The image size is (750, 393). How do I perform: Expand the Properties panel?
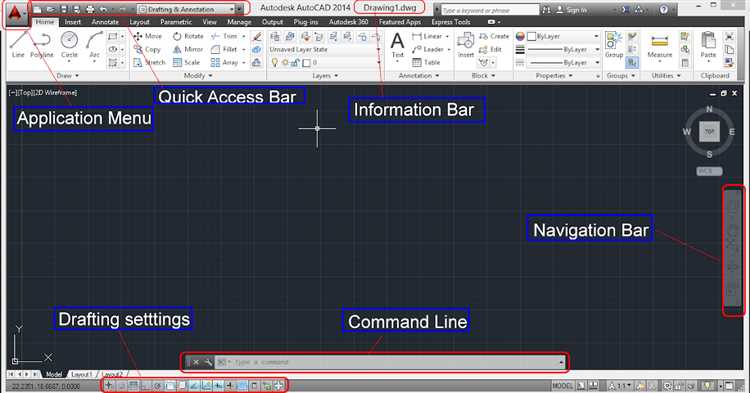[x=554, y=76]
